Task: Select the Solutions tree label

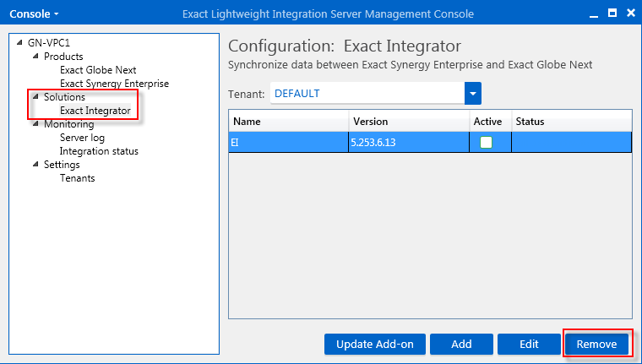Action: (64, 97)
